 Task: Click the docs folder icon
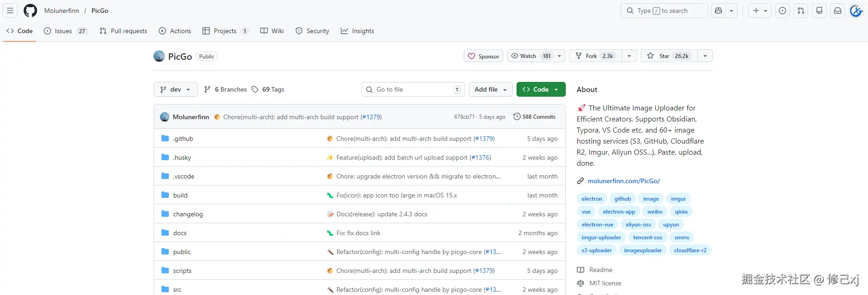(x=165, y=233)
